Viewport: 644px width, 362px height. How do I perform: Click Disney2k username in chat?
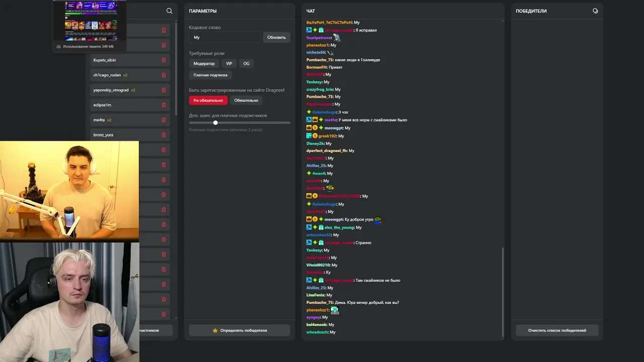pyautogui.click(x=315, y=143)
